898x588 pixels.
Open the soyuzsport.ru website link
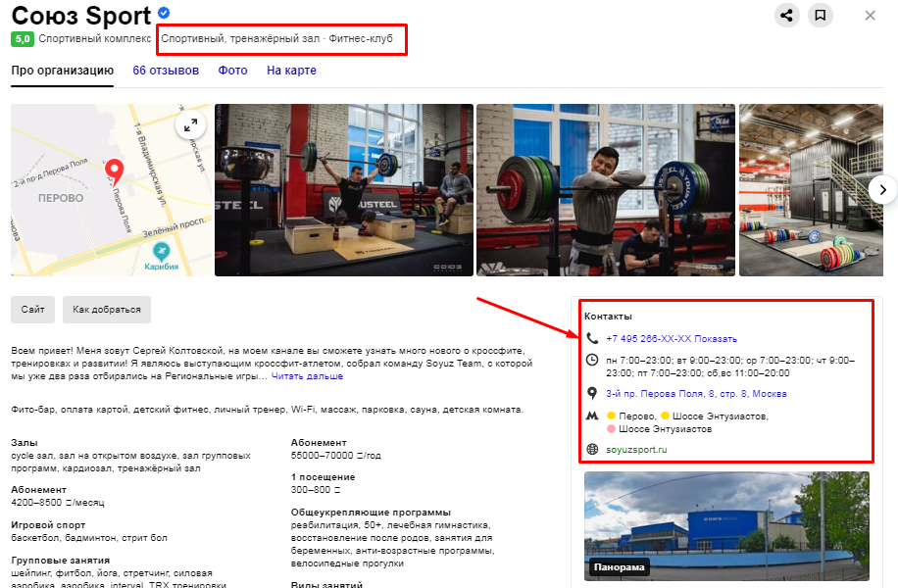click(x=636, y=450)
